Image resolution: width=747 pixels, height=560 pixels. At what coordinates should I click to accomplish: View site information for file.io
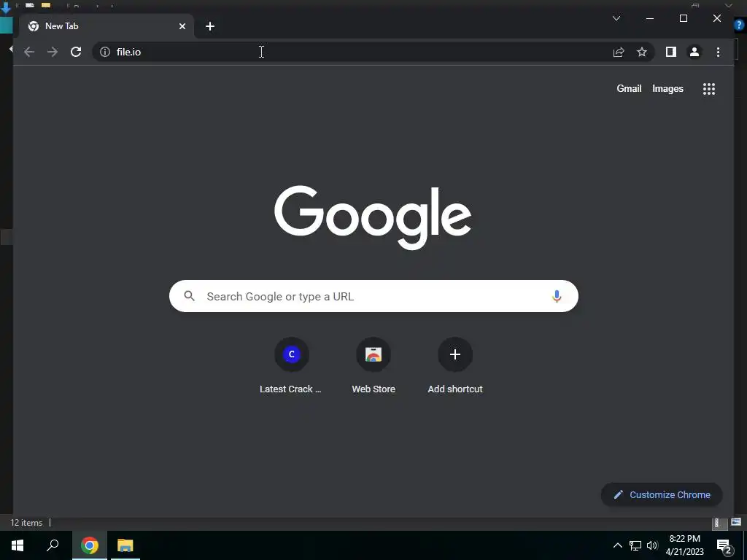[x=105, y=52]
